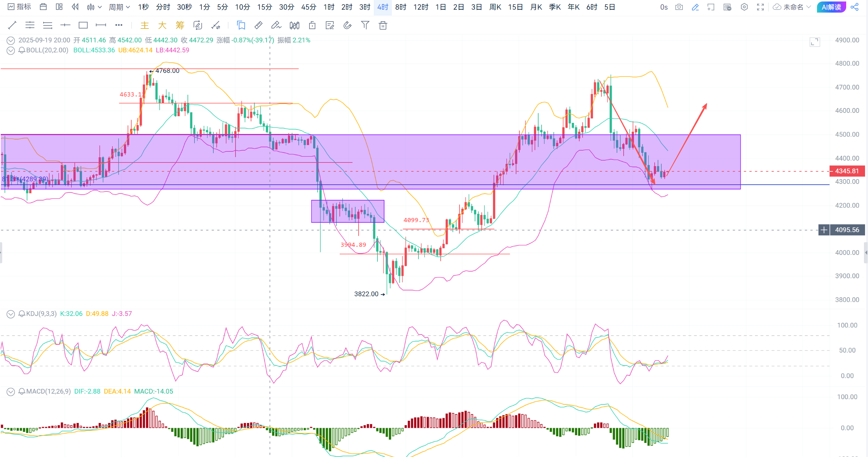Click the 4095.56 crosshair price plus button
868x457 pixels.
click(824, 230)
